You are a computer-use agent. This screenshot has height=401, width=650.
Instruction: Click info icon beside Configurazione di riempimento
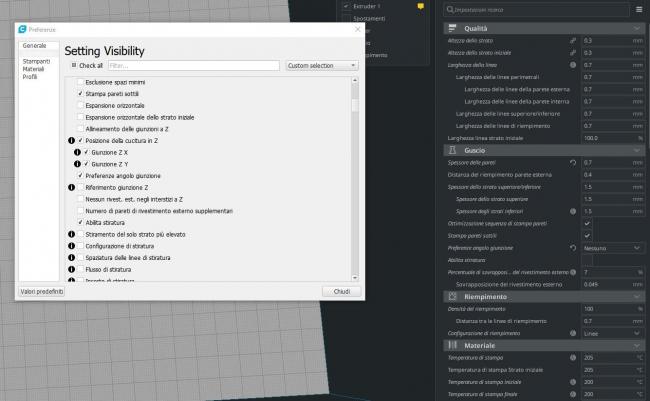(x=572, y=333)
